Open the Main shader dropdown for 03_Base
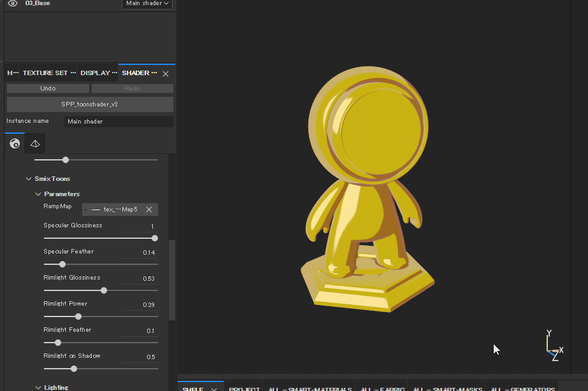Screen dimensions: 588x391 [x=147, y=3]
